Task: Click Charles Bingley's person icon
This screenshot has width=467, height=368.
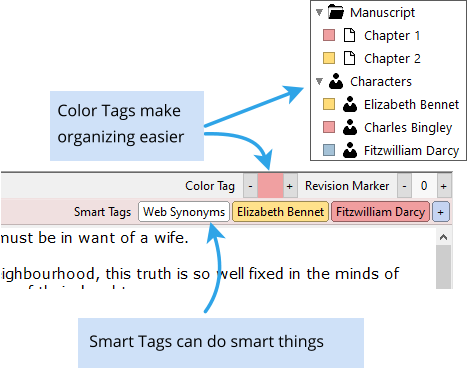Action: [x=350, y=127]
